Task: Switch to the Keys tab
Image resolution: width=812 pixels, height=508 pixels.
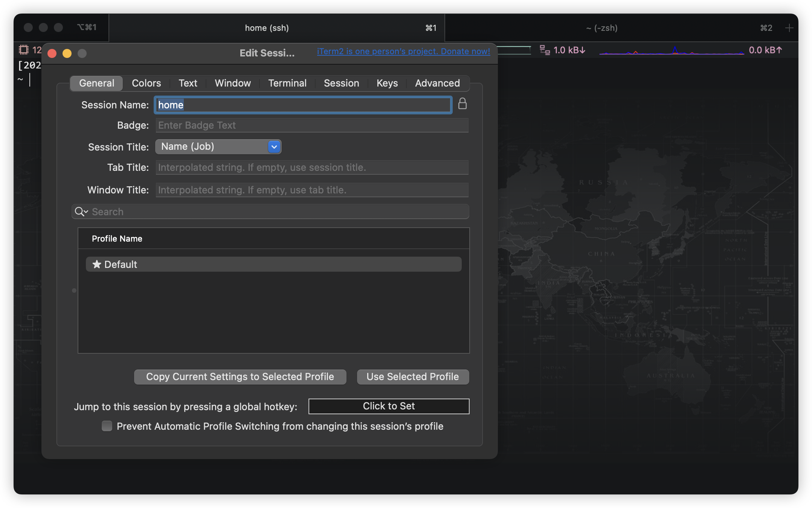Action: pos(387,83)
